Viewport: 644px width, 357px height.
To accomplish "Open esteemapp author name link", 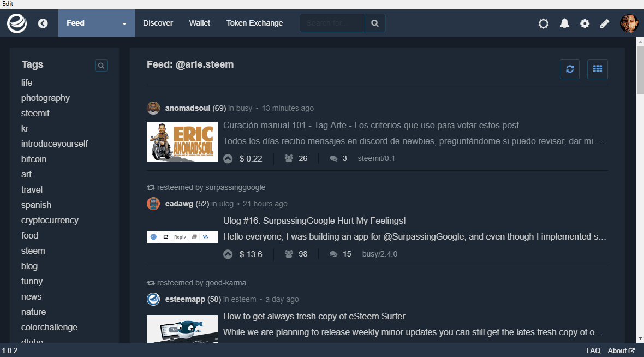I will pos(185,299).
